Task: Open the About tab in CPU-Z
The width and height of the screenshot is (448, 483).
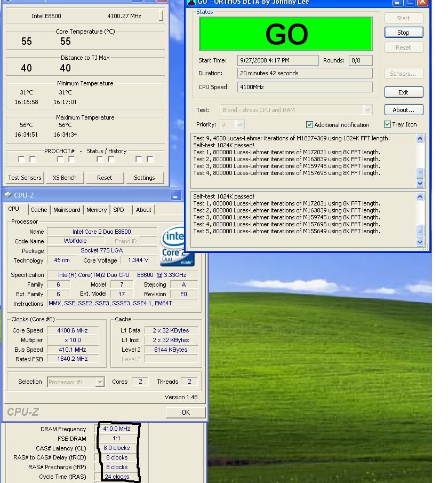Action: click(143, 210)
